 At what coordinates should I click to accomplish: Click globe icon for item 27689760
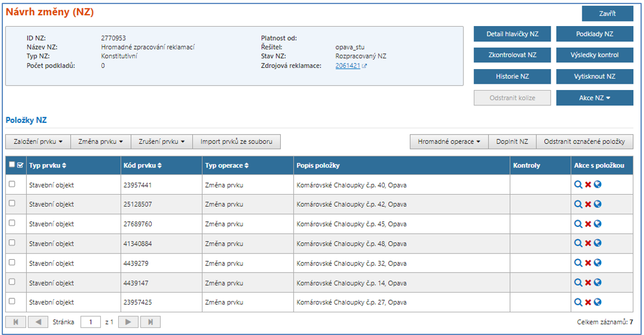598,224
